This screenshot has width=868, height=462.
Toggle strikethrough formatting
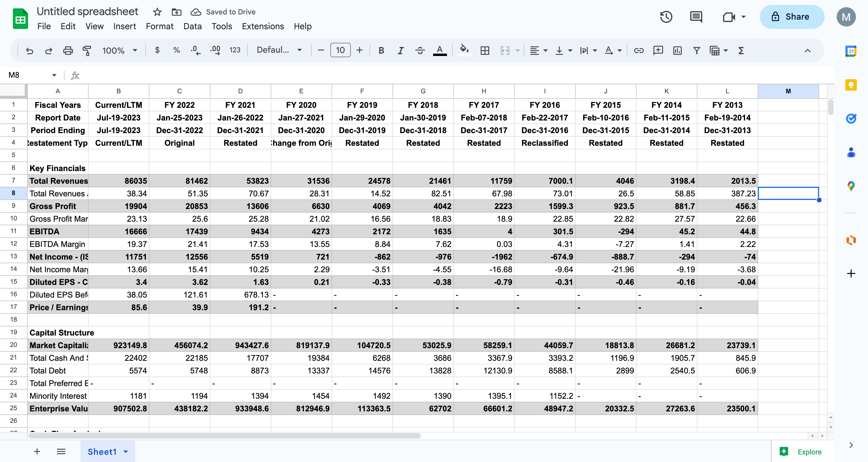pos(420,51)
